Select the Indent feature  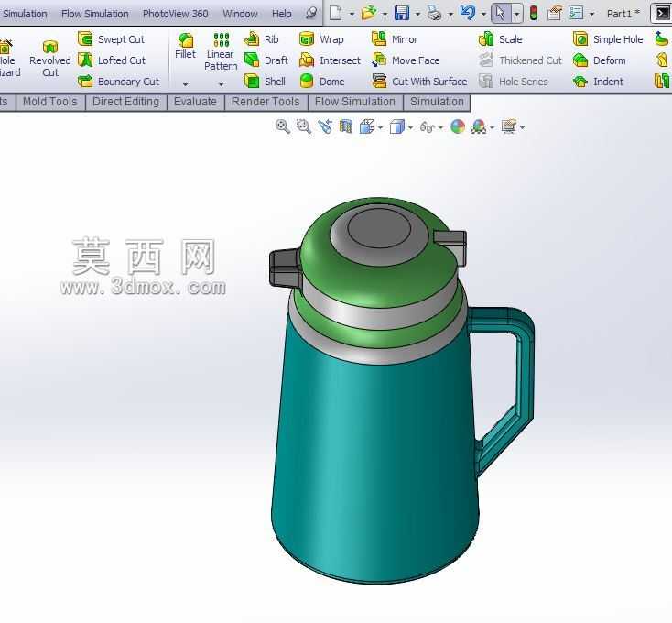point(598,82)
